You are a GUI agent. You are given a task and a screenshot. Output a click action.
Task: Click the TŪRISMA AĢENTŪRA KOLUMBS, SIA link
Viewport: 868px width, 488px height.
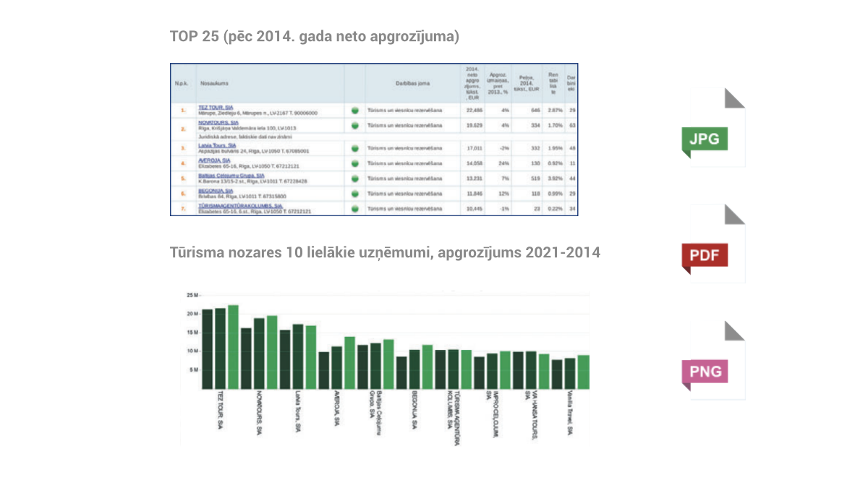[x=240, y=205]
